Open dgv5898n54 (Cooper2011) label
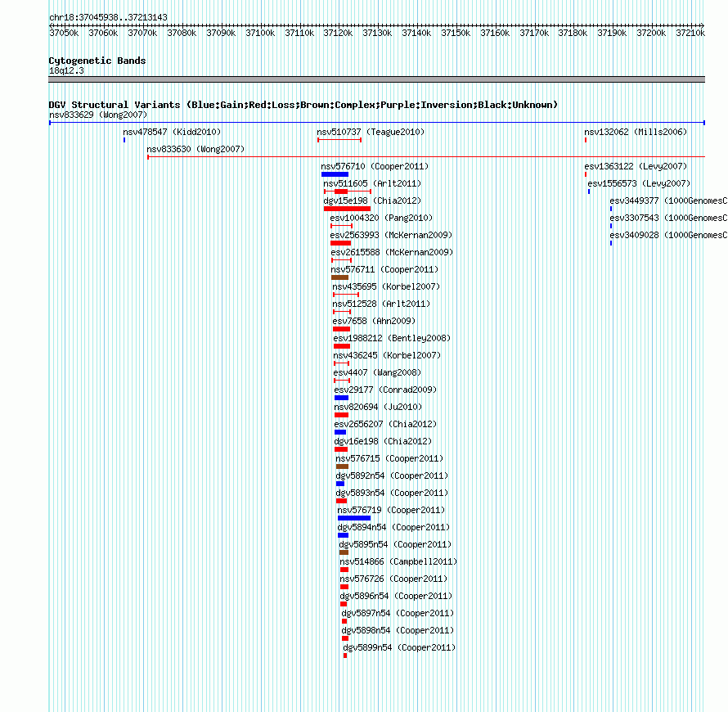728x712 pixels. pyautogui.click(x=398, y=630)
